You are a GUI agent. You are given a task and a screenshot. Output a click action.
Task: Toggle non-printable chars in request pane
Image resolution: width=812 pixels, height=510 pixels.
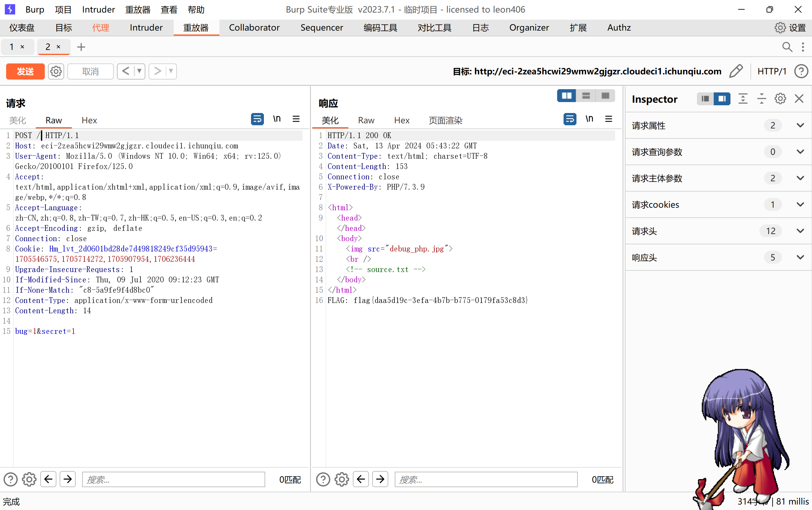pos(276,119)
